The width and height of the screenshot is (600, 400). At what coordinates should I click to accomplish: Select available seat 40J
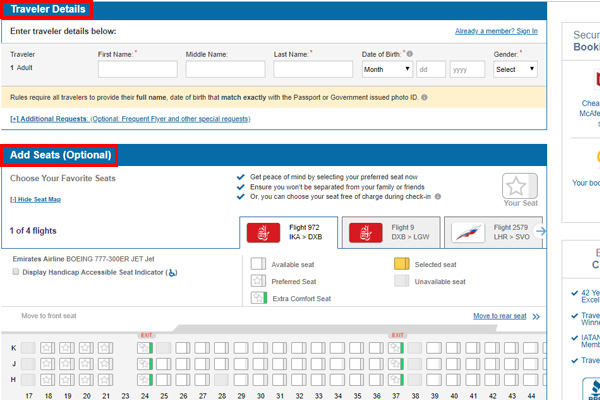coord(453,364)
